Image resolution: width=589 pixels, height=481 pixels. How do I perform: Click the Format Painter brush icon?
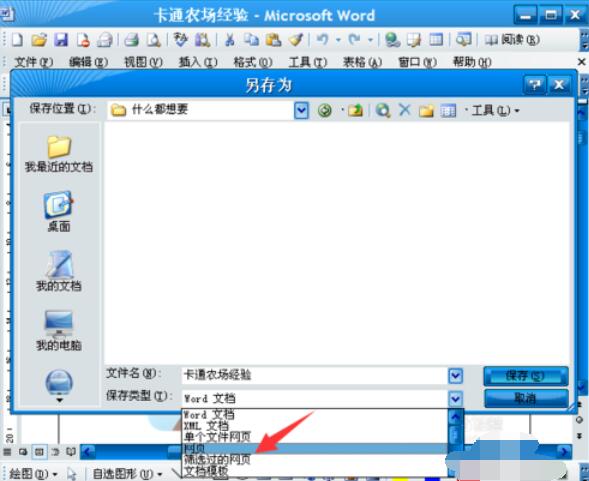(x=296, y=39)
